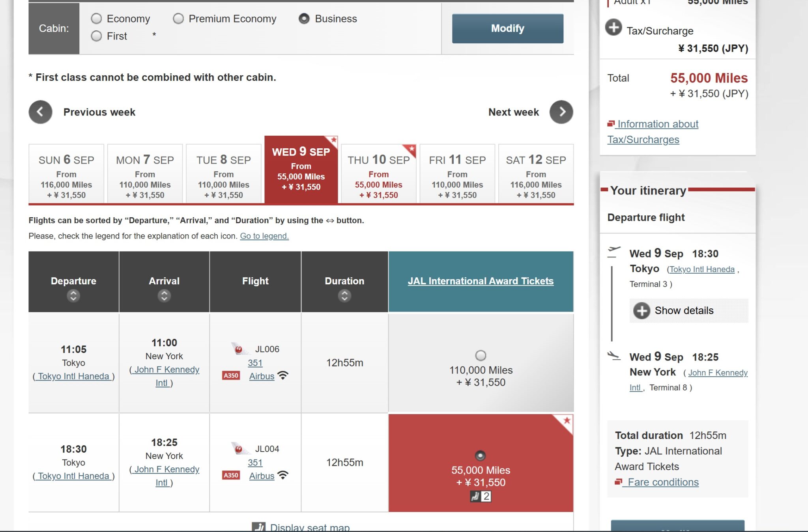Click the Modify button next to cabin options

click(507, 28)
